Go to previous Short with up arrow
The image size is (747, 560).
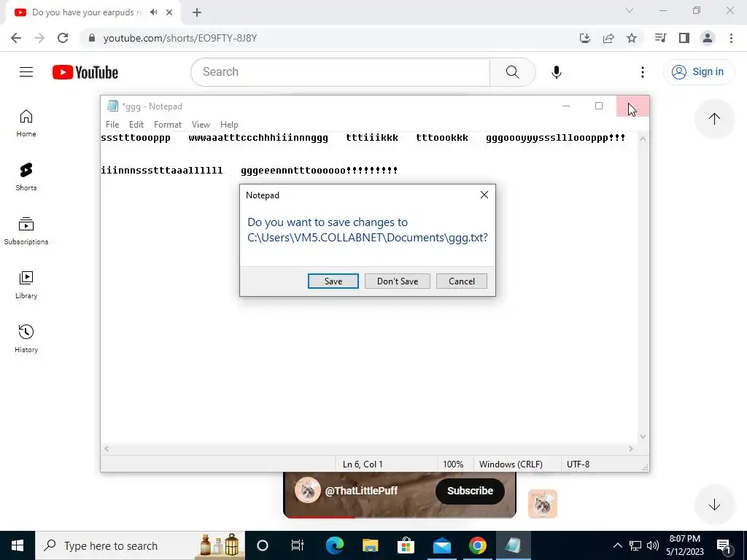(x=714, y=119)
